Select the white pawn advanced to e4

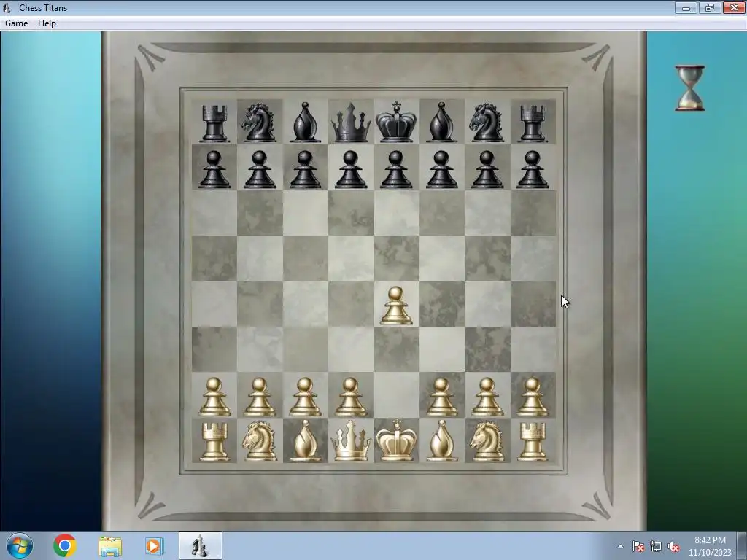(x=396, y=306)
